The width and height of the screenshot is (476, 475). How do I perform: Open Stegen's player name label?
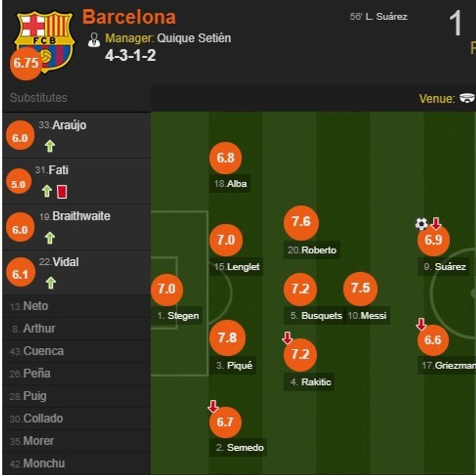183,316
